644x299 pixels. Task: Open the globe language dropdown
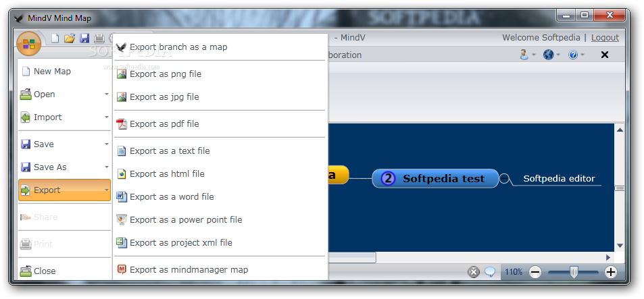pyautogui.click(x=551, y=55)
